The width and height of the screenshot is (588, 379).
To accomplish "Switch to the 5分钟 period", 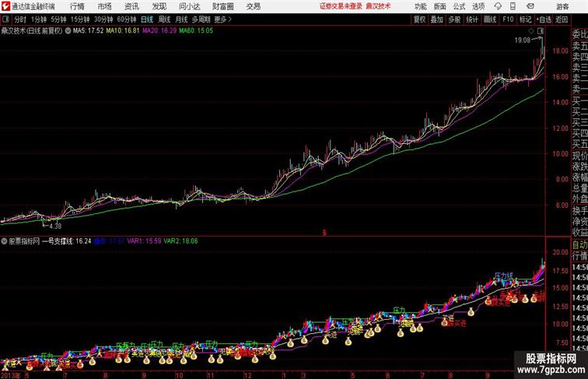I will 58,19.
